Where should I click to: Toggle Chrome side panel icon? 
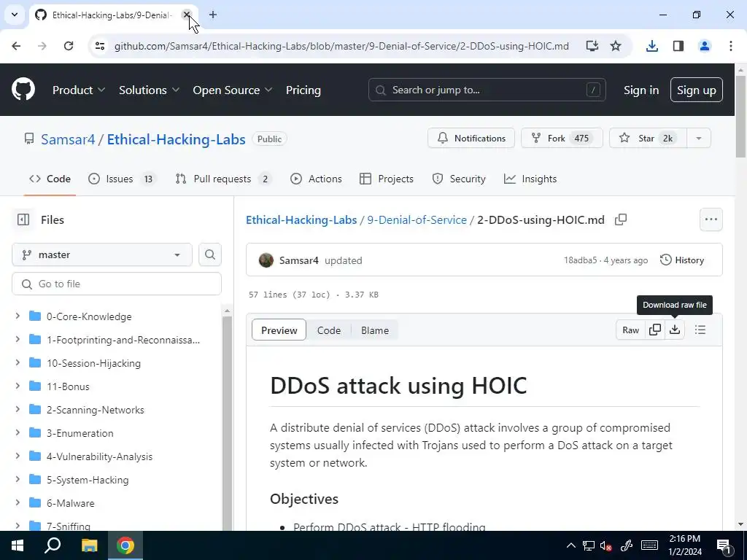678,46
